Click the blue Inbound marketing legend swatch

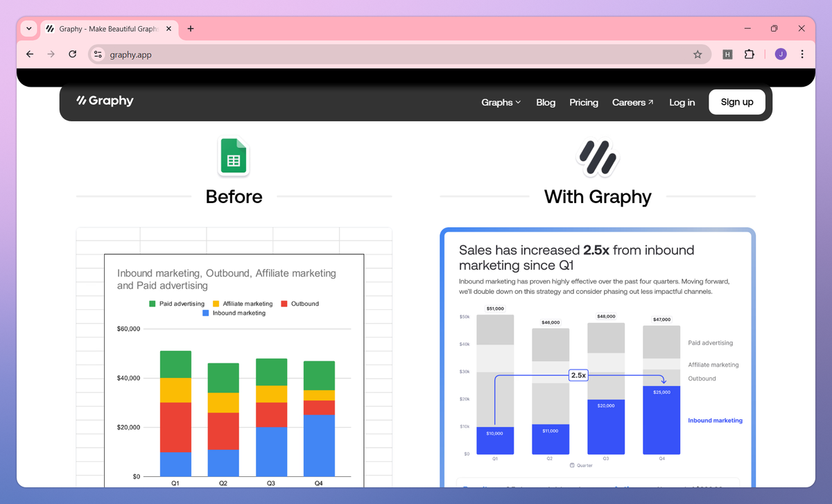206,313
